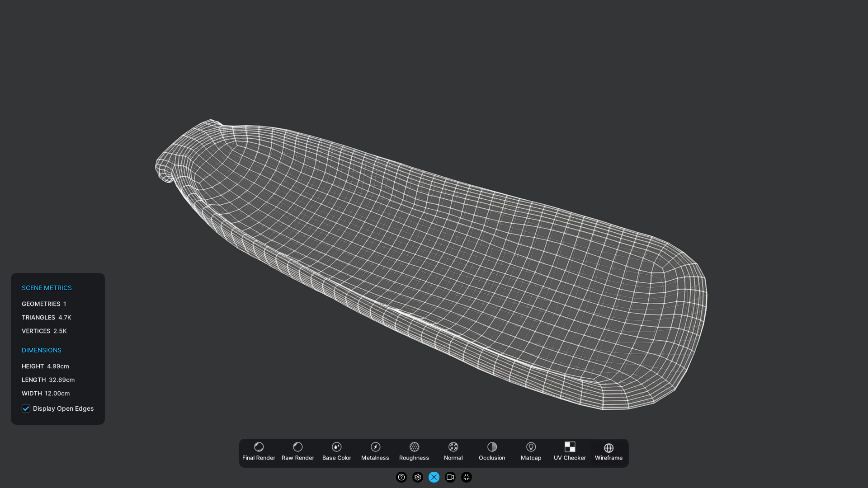This screenshot has height=488, width=868.
Task: Show the Base Color channel
Action: [336, 452]
